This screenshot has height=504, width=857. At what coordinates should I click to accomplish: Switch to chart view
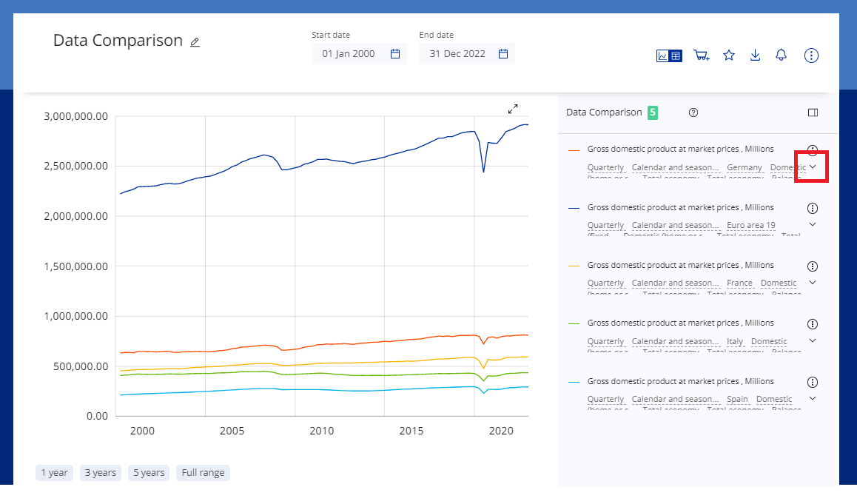[663, 56]
